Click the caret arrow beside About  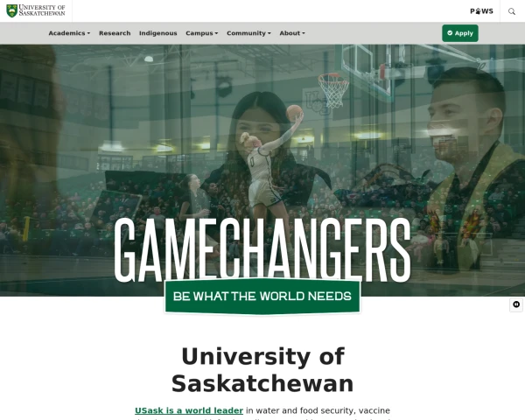click(x=304, y=33)
